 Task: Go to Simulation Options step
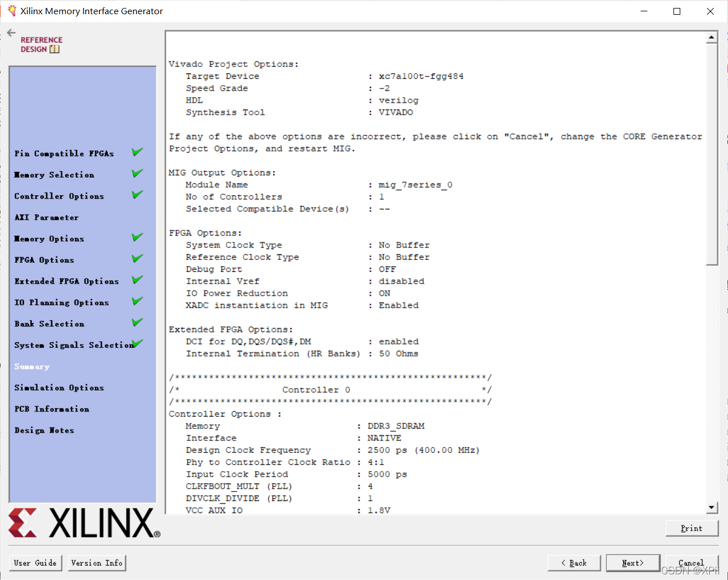(59, 388)
